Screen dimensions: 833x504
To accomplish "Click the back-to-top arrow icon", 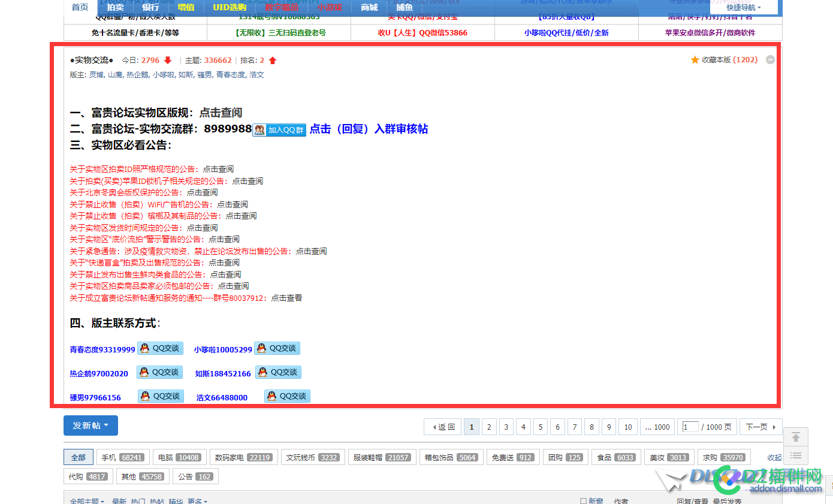I will (x=795, y=437).
